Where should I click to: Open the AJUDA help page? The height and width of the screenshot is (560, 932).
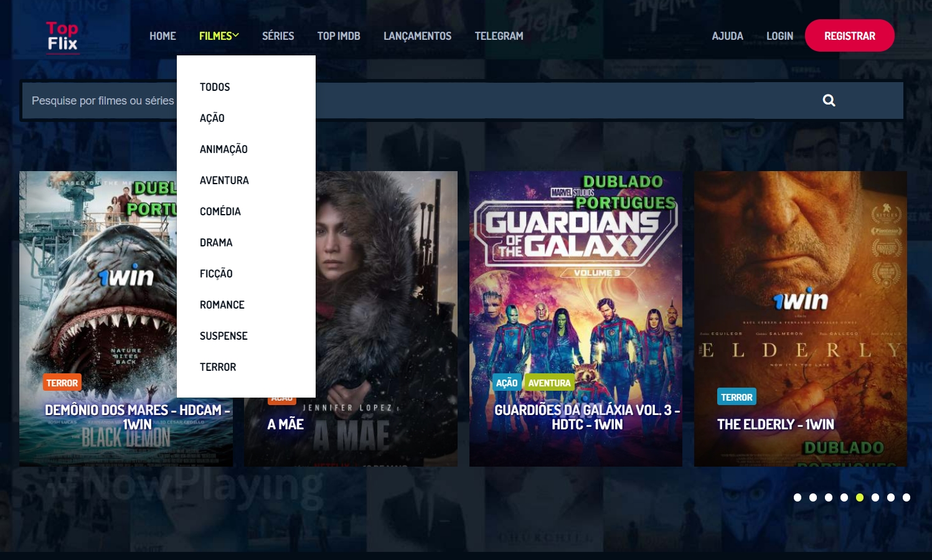coord(727,36)
